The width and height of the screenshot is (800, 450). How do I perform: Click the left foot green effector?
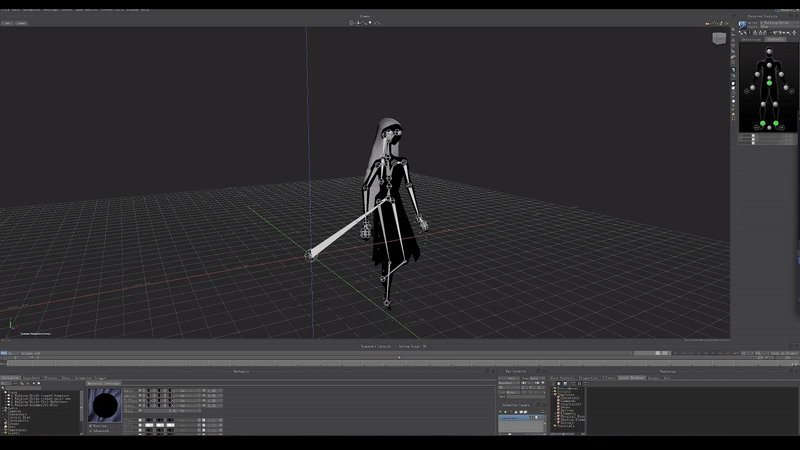(x=776, y=125)
